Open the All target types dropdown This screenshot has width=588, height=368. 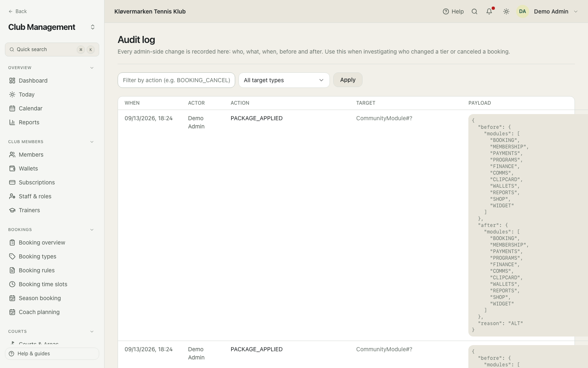284,80
